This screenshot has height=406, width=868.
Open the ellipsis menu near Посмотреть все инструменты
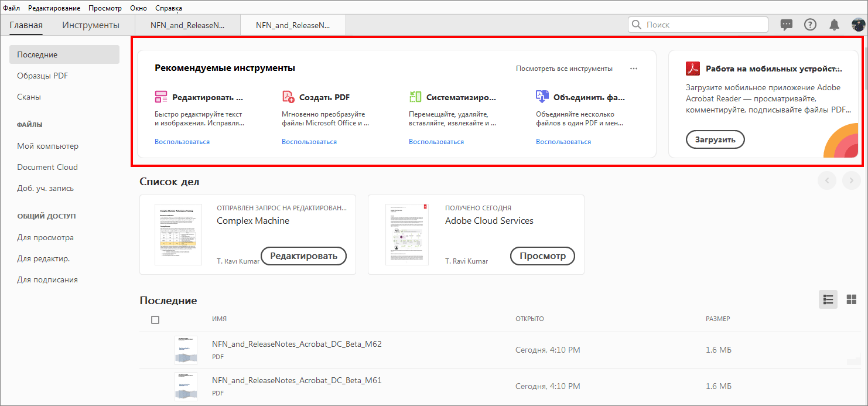click(633, 68)
